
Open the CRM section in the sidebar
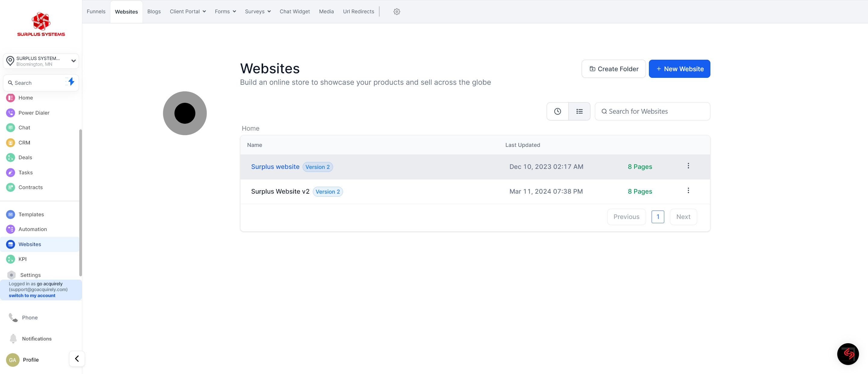pyautogui.click(x=24, y=142)
